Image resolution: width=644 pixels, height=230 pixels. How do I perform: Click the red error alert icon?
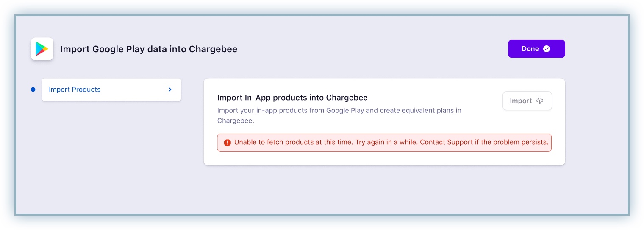click(228, 143)
